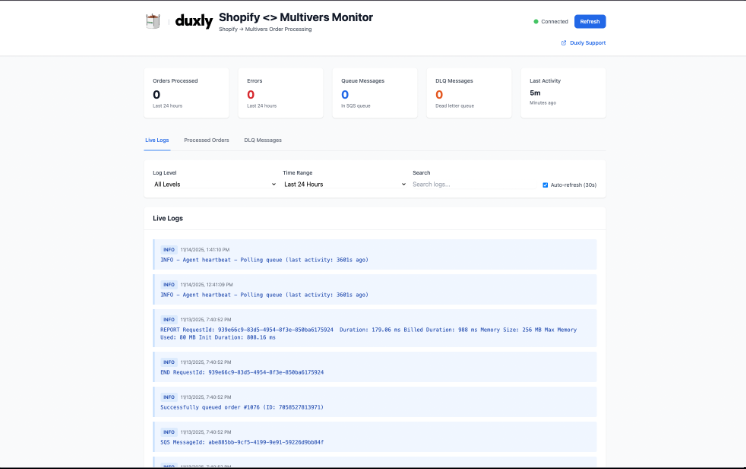Click the 'Shopify <> Multivers Monitor' title

click(295, 18)
